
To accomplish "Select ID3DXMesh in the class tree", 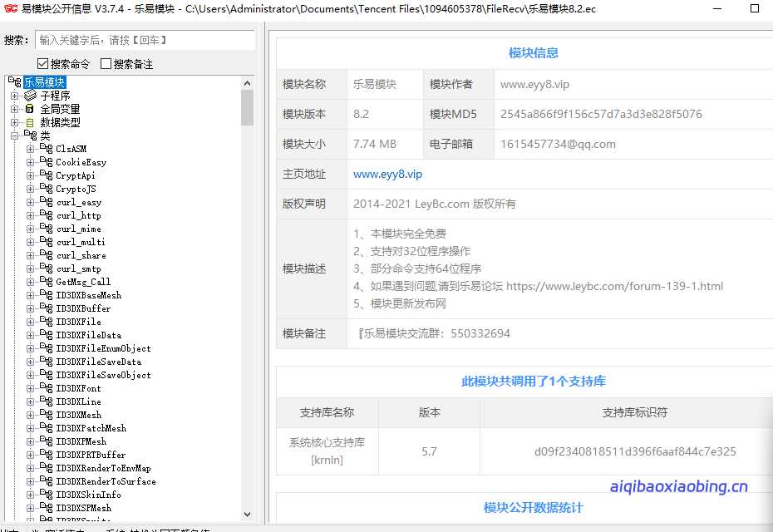I will click(x=78, y=415).
